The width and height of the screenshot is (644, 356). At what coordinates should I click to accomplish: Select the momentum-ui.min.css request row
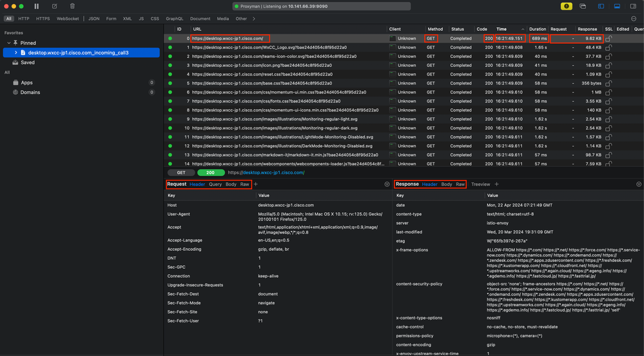(404, 92)
